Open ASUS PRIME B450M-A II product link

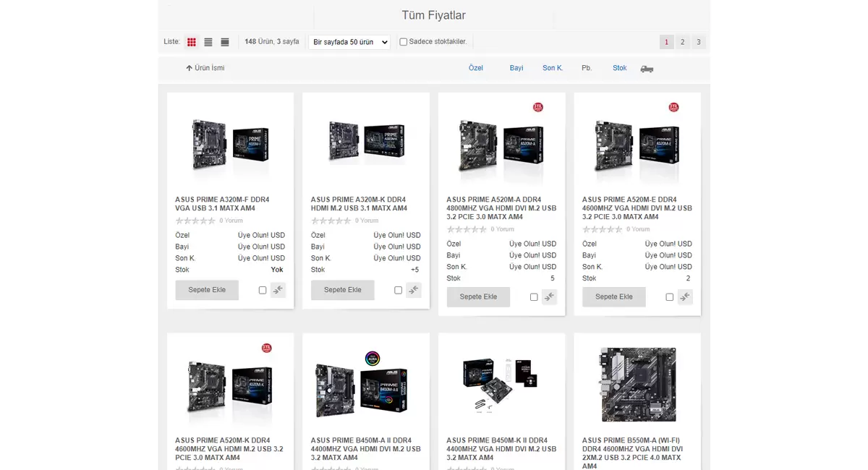365,449
